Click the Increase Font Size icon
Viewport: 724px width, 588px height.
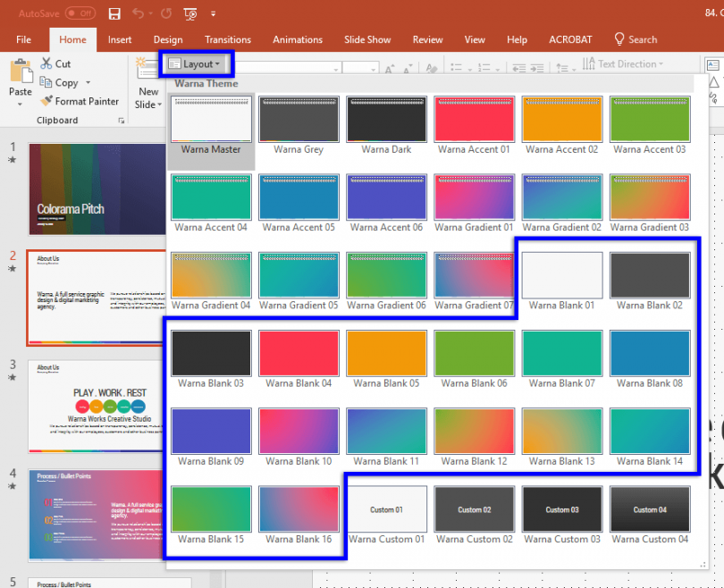pos(389,66)
